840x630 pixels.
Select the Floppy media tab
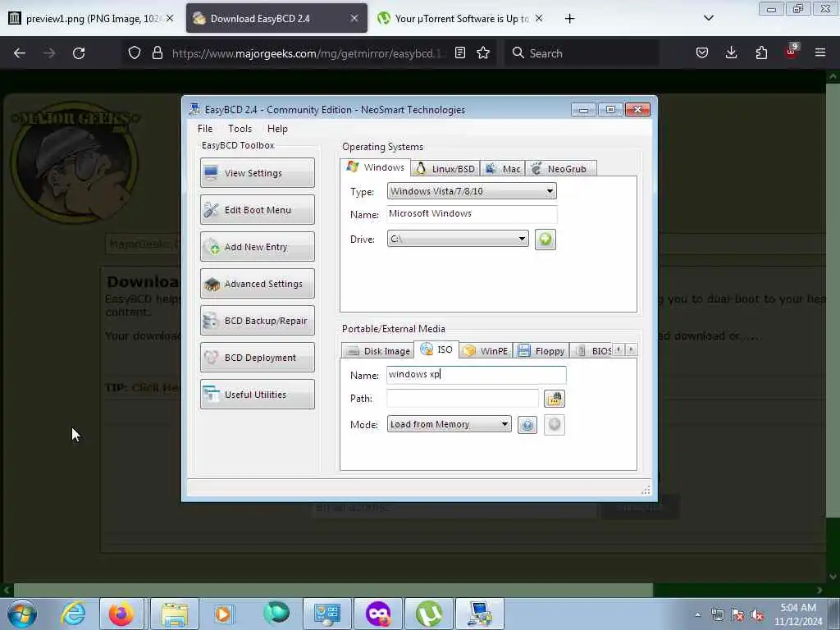coord(541,351)
